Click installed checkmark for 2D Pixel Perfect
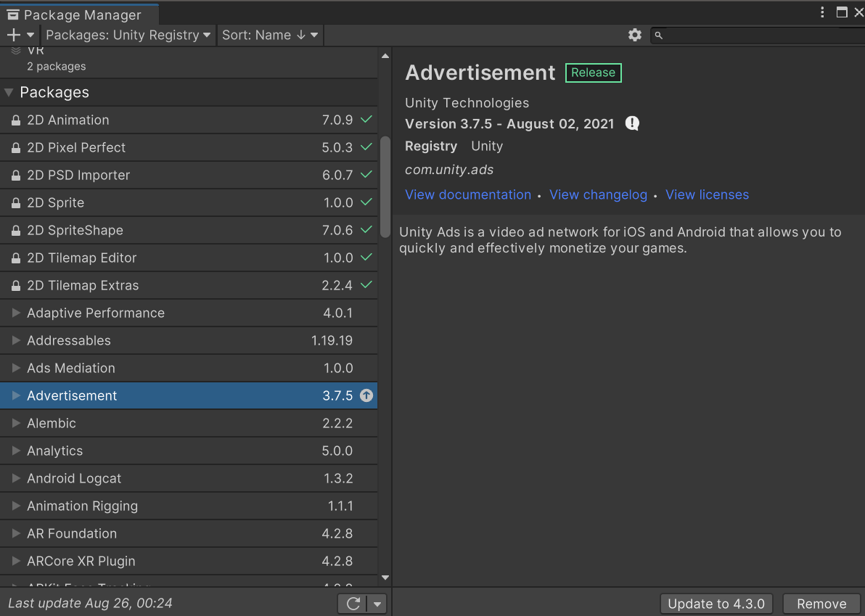This screenshot has height=616, width=865. tap(366, 147)
